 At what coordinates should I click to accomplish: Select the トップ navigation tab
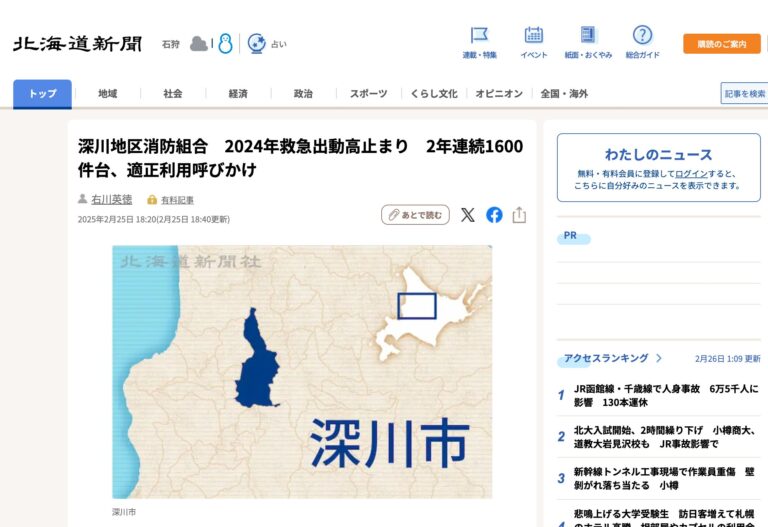click(x=42, y=94)
